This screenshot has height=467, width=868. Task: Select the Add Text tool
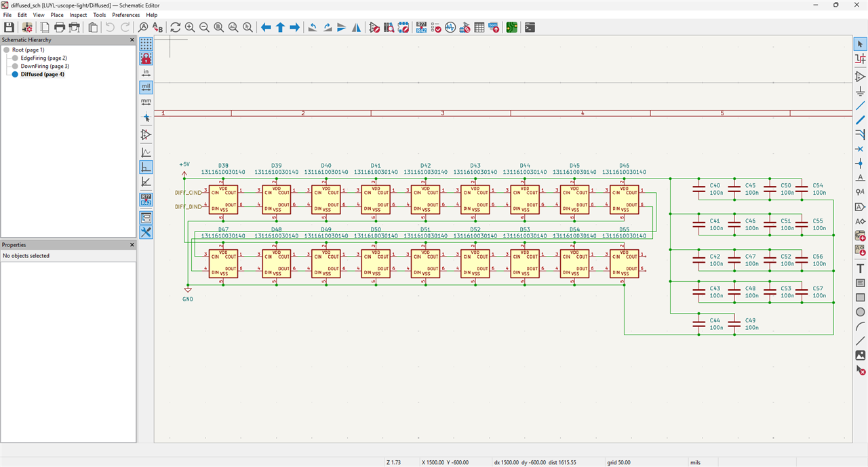click(860, 268)
